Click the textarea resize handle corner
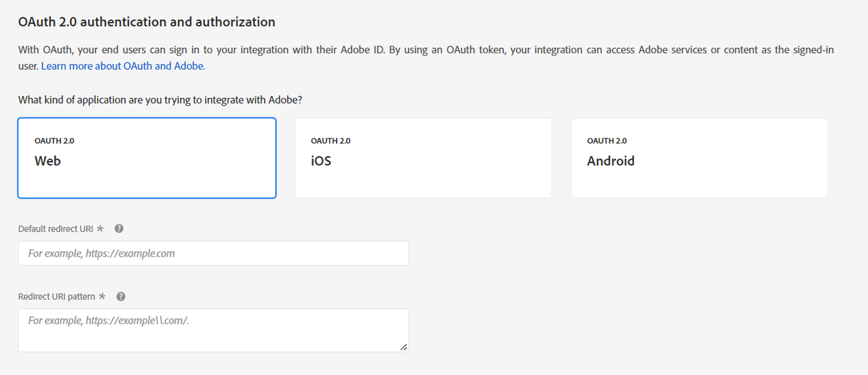868x375 pixels. (404, 347)
